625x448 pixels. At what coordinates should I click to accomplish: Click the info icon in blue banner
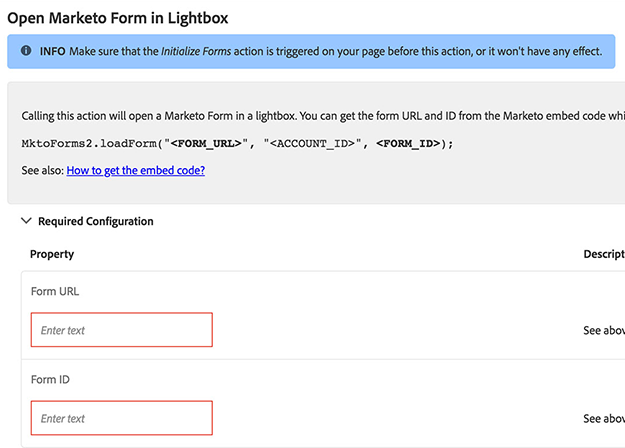(x=26, y=51)
